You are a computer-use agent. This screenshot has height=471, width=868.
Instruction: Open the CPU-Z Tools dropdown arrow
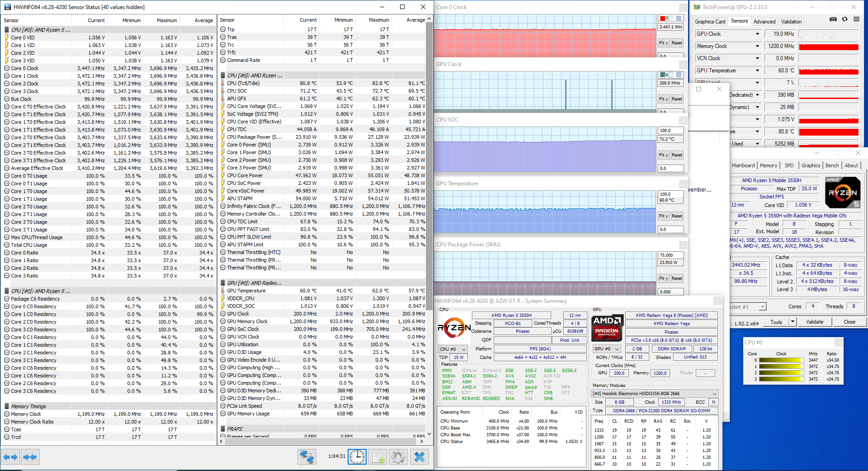tap(792, 322)
